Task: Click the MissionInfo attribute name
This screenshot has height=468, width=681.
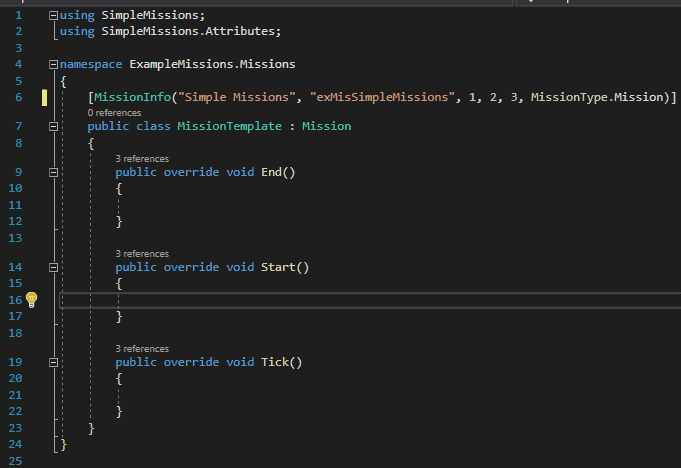Action: [x=132, y=97]
